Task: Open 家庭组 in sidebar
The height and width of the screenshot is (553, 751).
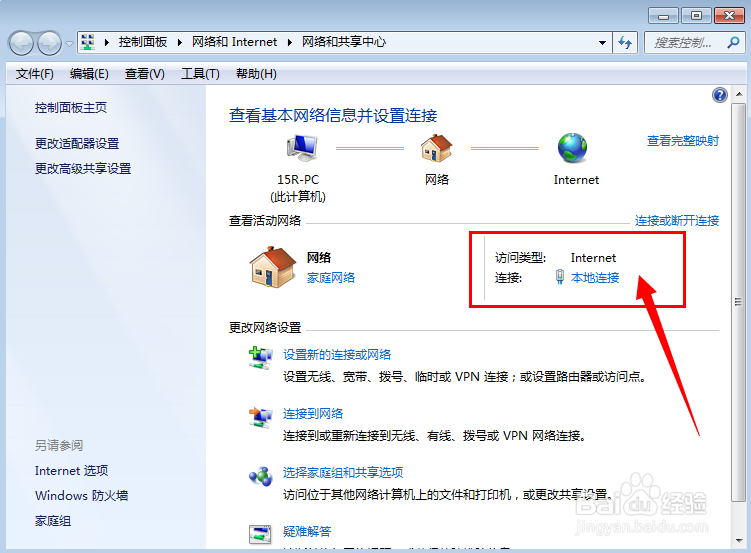Action: coord(53,521)
